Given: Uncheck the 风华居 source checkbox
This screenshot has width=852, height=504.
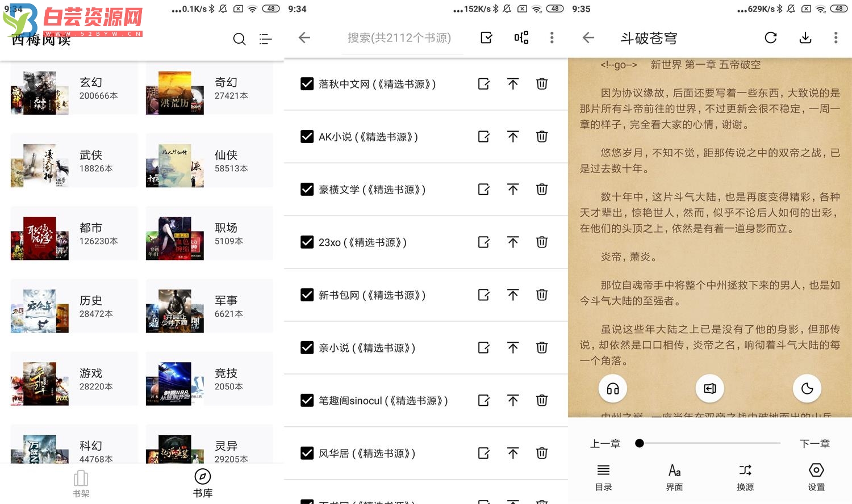Looking at the screenshot, I should coord(307,453).
